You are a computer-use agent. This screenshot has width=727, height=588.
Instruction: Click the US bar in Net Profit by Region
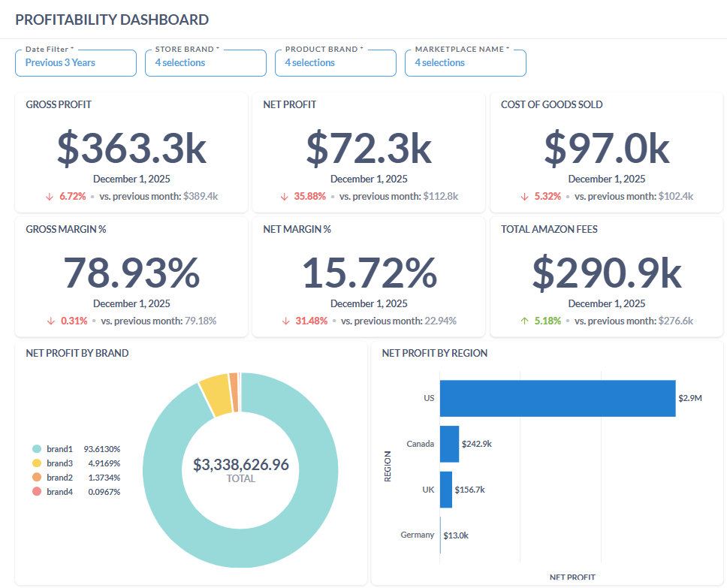click(557, 398)
